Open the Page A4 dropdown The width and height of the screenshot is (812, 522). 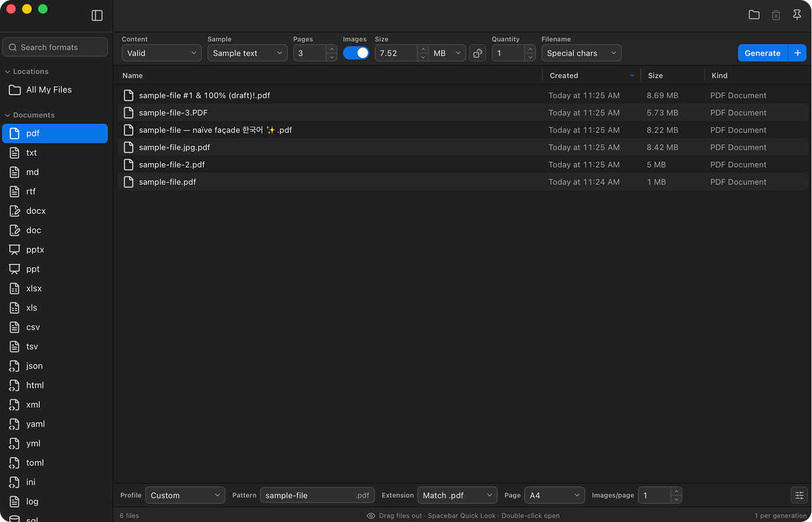pos(554,495)
